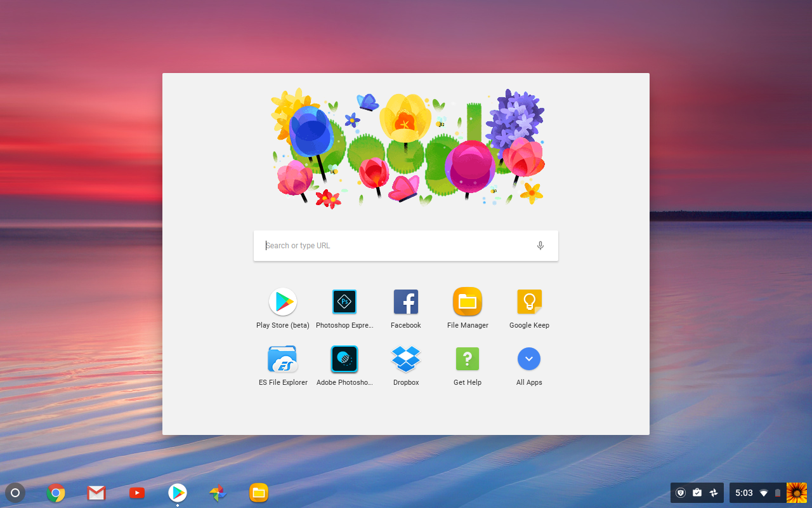The width and height of the screenshot is (812, 508).
Task: Click the shield keyhole tray icon
Action: [681, 493]
